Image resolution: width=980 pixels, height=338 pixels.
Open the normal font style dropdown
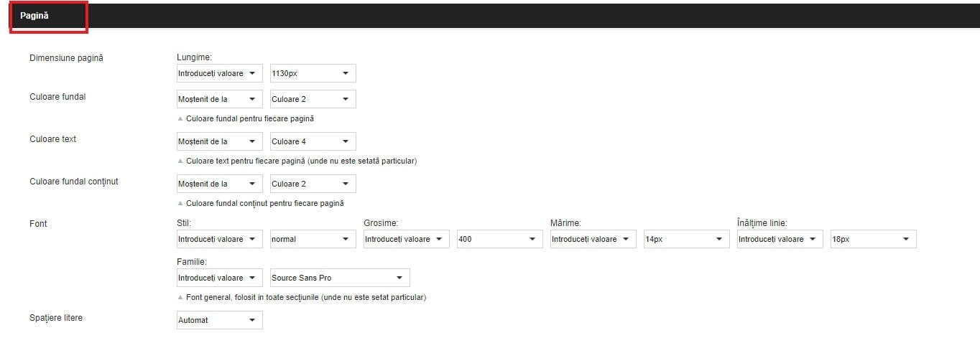pyautogui.click(x=313, y=239)
